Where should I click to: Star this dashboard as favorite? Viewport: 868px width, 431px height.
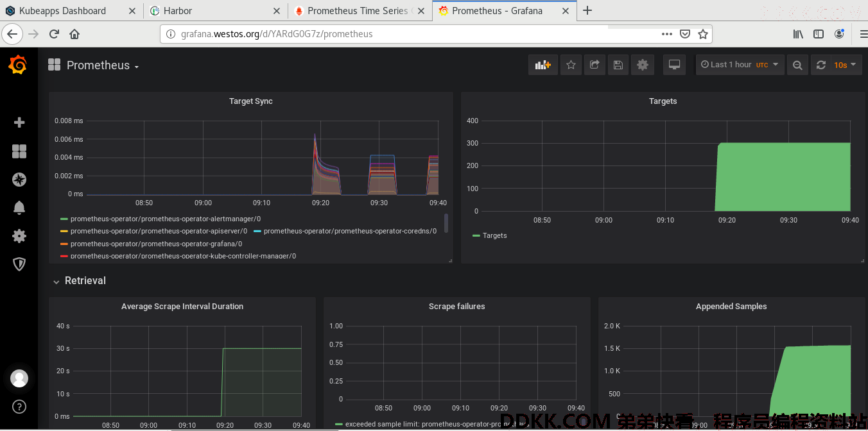coord(571,65)
